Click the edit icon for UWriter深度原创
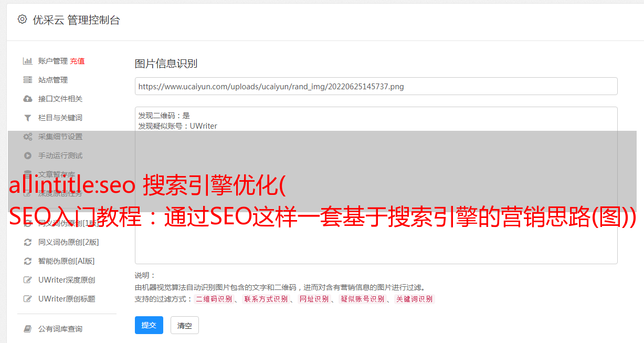 point(28,280)
